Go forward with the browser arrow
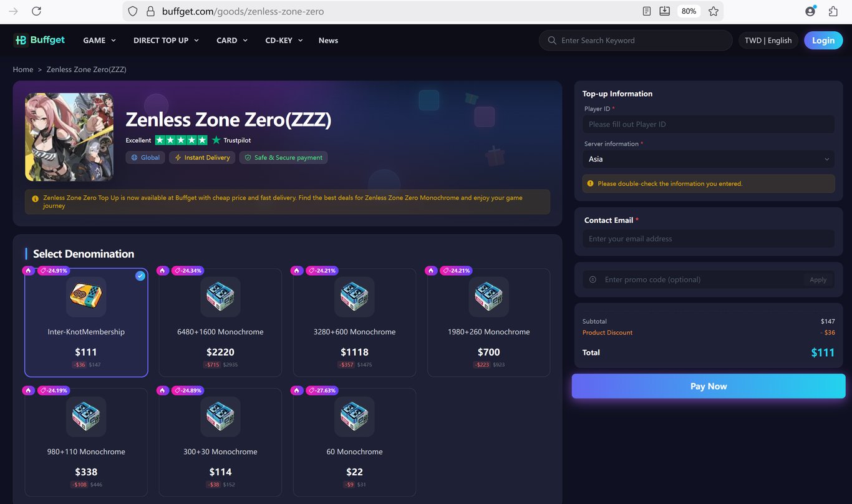 13,11
